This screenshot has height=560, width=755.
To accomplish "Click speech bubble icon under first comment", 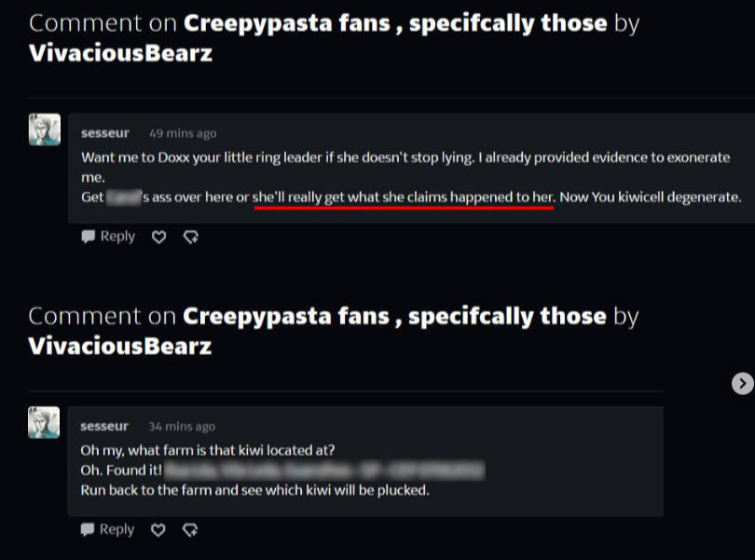I will click(x=89, y=237).
